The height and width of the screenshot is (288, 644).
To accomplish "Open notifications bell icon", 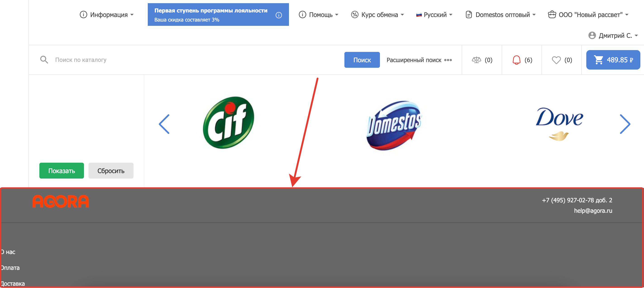I will [516, 60].
